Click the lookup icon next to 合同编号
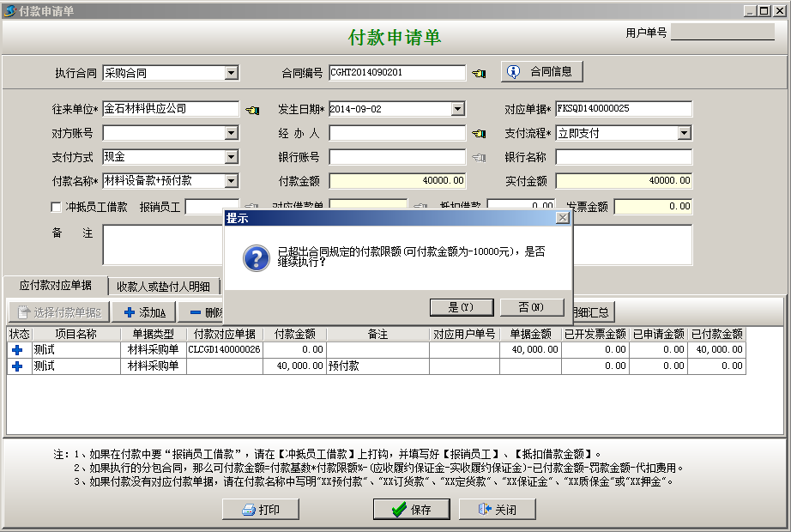This screenshot has height=532, width=791. click(x=479, y=73)
